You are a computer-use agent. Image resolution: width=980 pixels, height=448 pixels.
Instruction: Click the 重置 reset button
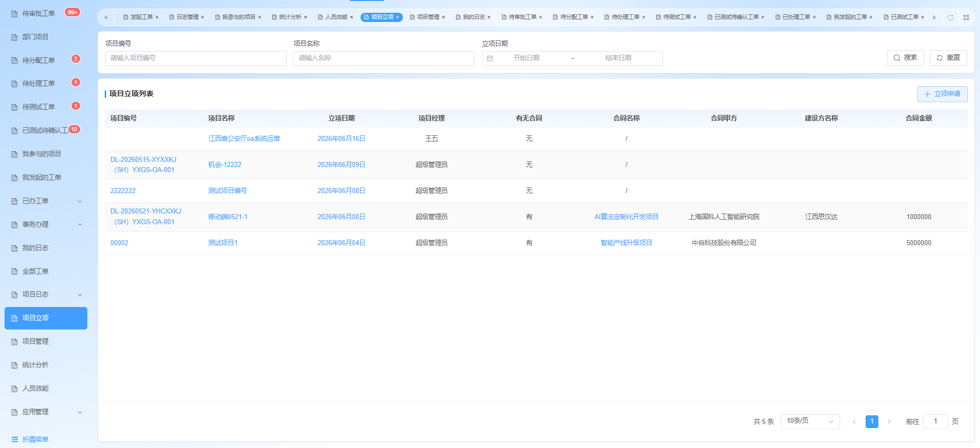[948, 58]
